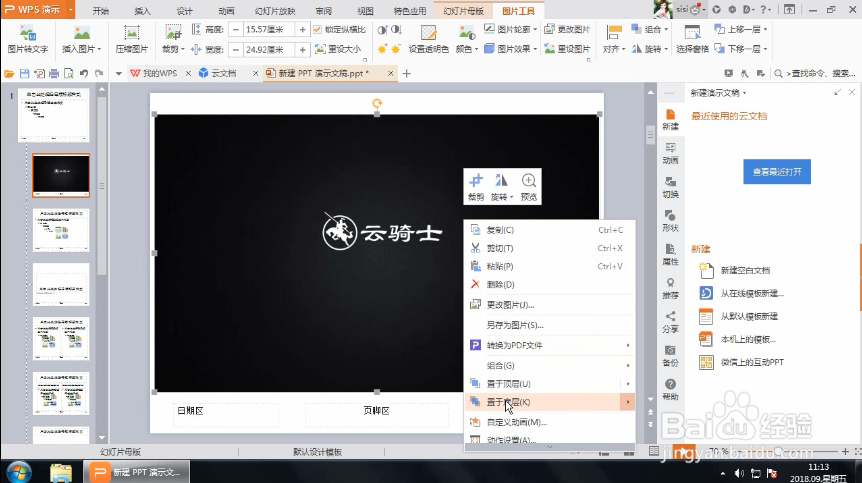Open the 动画 animation sidebar icon
This screenshot has width=862, height=483.
click(670, 153)
